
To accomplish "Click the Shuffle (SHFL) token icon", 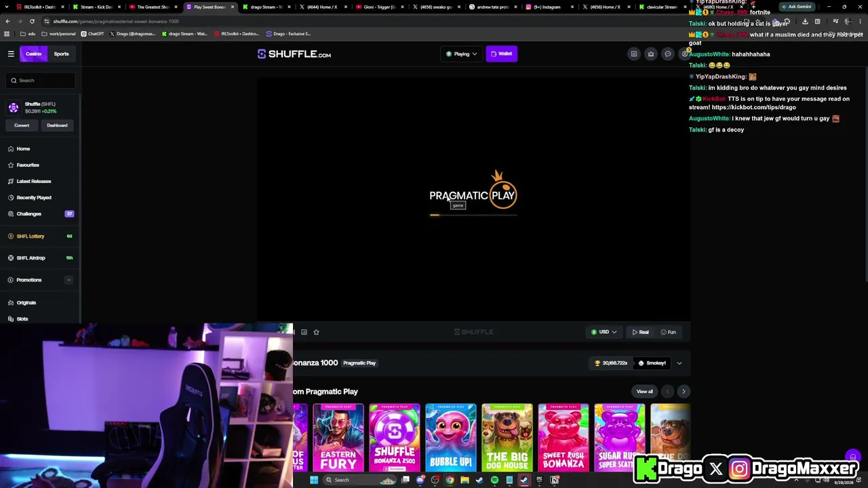I will click(x=14, y=108).
